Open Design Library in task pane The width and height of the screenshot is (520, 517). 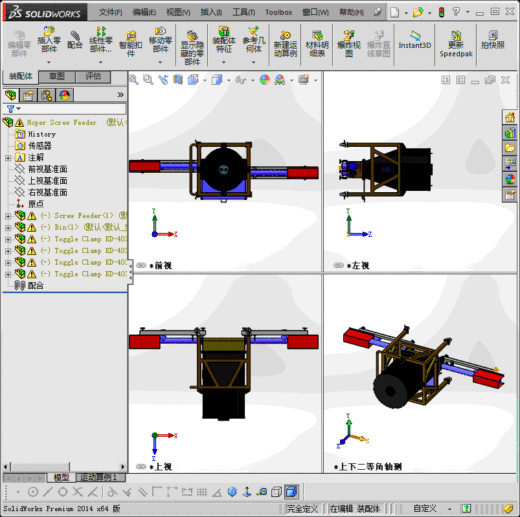[x=510, y=133]
